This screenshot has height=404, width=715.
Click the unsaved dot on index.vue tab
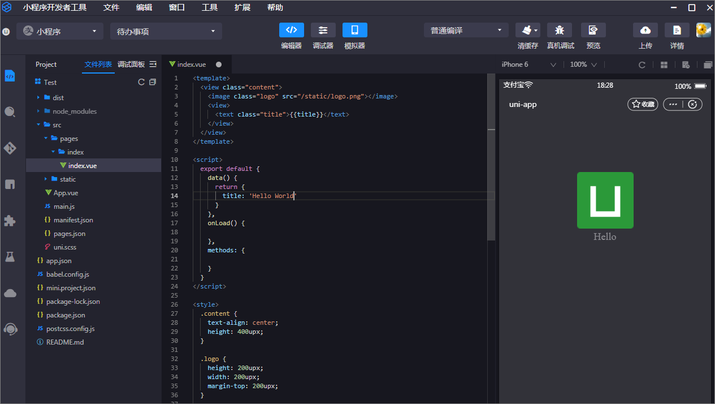(219, 64)
